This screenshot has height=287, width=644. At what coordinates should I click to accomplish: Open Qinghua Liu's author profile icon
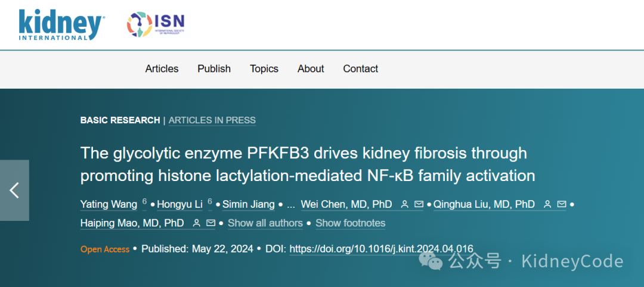point(547,204)
